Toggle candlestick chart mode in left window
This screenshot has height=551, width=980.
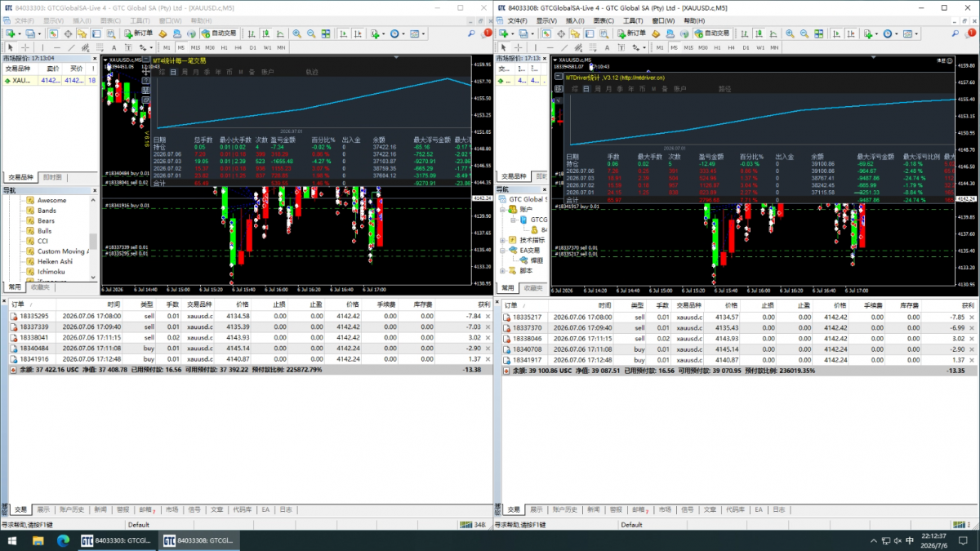pyautogui.click(x=266, y=33)
